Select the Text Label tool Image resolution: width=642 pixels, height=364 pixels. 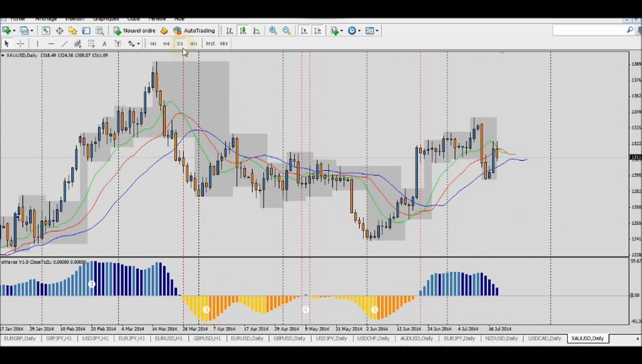tap(118, 44)
